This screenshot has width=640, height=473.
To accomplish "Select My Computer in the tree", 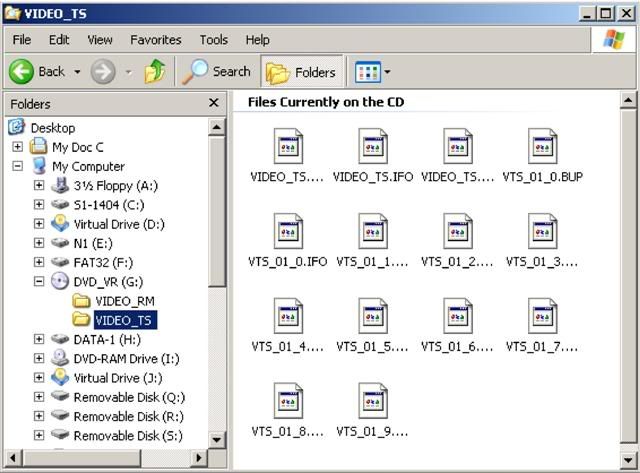I will tap(88, 167).
